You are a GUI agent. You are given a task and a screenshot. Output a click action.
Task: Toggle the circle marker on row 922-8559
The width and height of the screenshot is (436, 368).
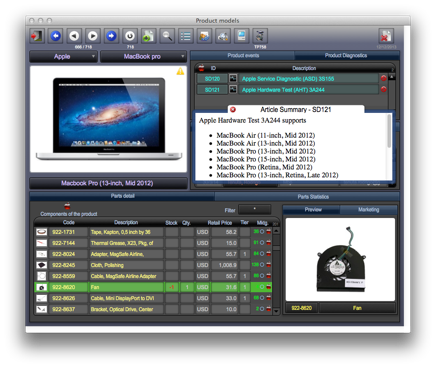point(262,276)
